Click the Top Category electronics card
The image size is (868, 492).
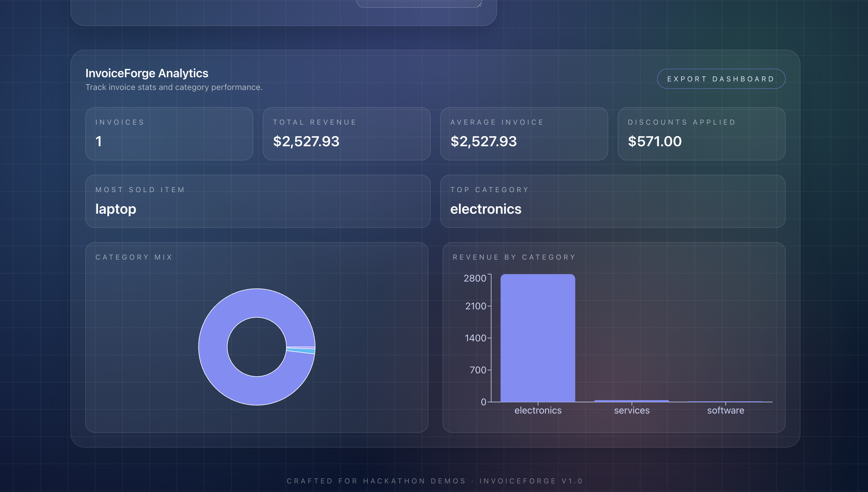coord(612,201)
